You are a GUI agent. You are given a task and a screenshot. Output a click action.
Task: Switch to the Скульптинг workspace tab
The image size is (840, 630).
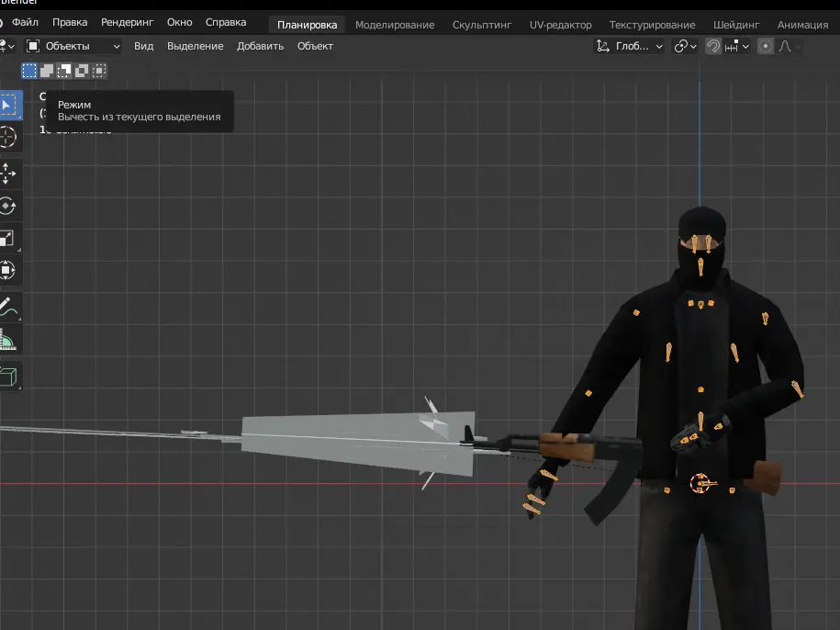[482, 25]
